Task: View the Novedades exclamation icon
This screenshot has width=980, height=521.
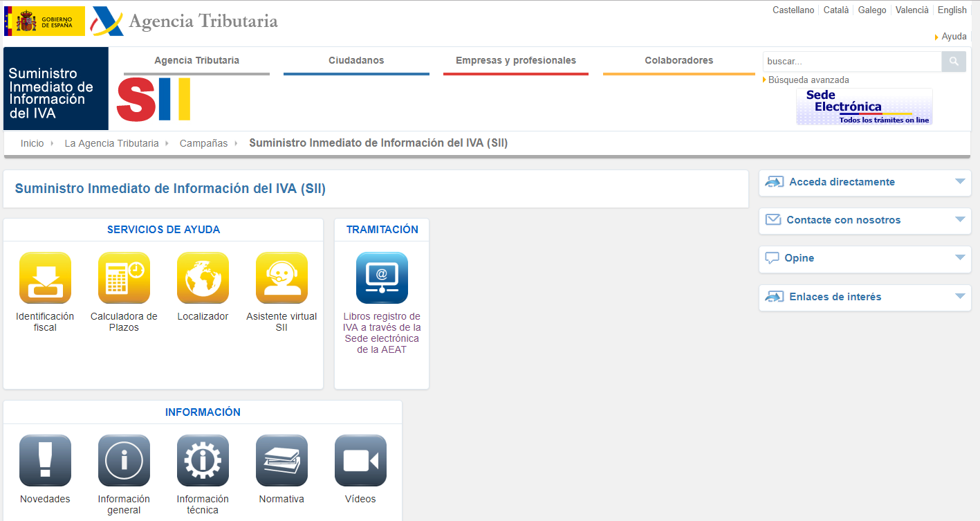Action: pyautogui.click(x=45, y=460)
